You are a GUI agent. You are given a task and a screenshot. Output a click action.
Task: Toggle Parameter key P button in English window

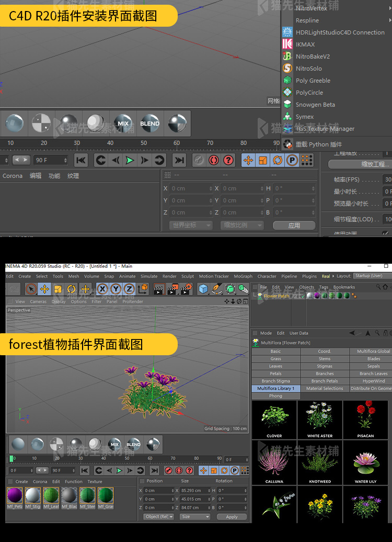pos(235,470)
